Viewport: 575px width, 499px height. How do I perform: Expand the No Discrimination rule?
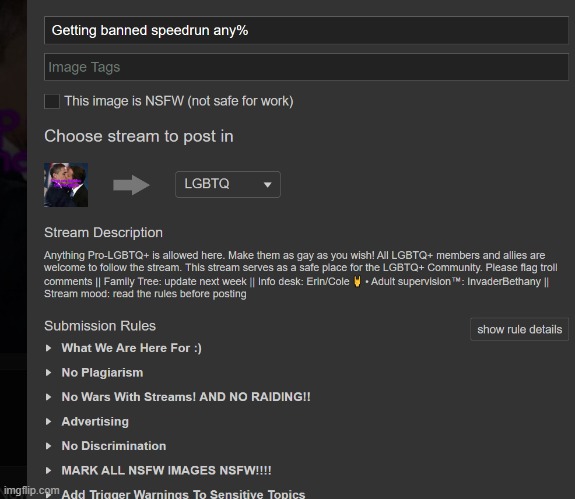click(x=114, y=446)
